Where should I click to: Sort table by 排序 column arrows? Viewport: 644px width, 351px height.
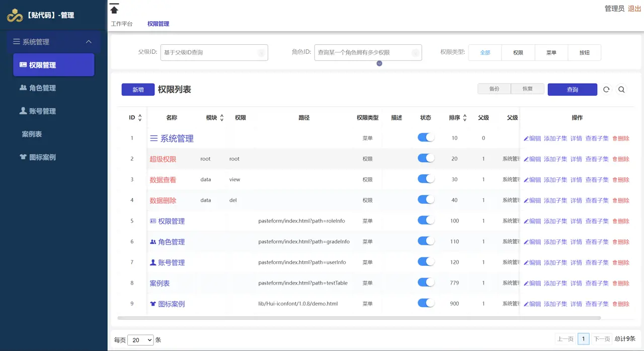465,118
